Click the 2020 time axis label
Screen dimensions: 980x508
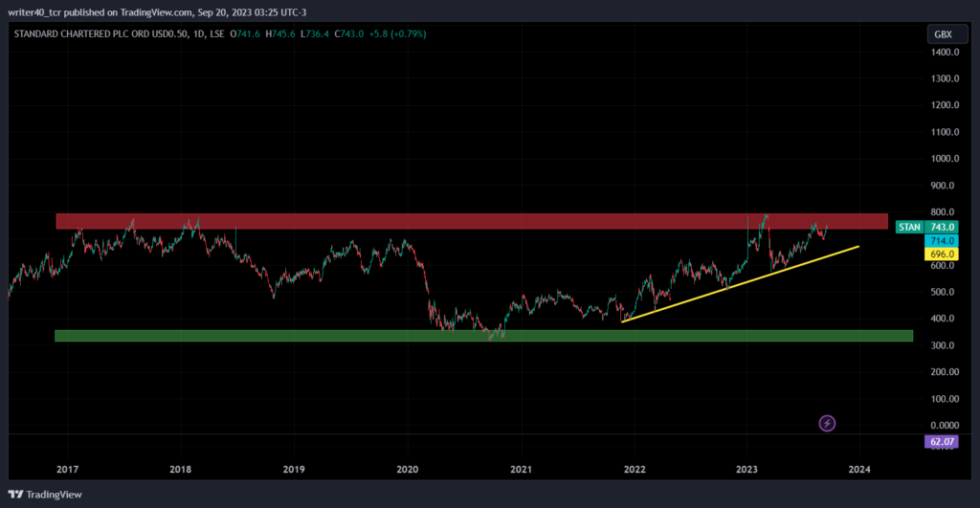pos(408,470)
